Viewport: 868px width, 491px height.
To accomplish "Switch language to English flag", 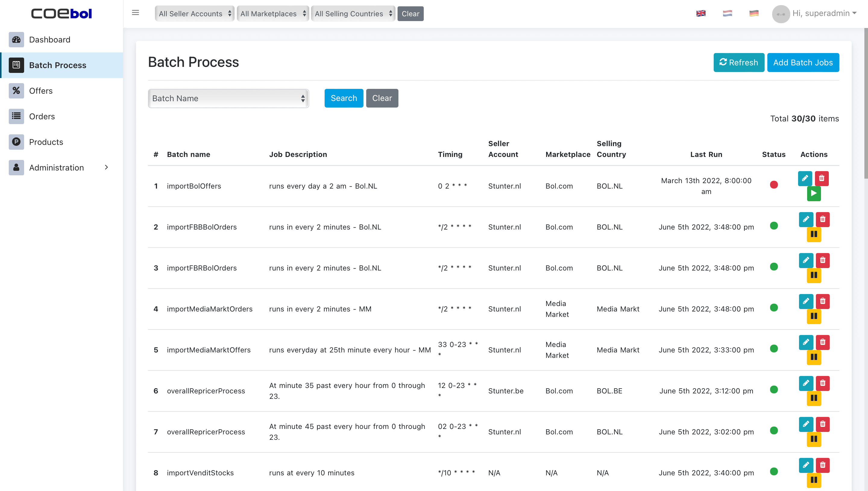I will pyautogui.click(x=701, y=14).
